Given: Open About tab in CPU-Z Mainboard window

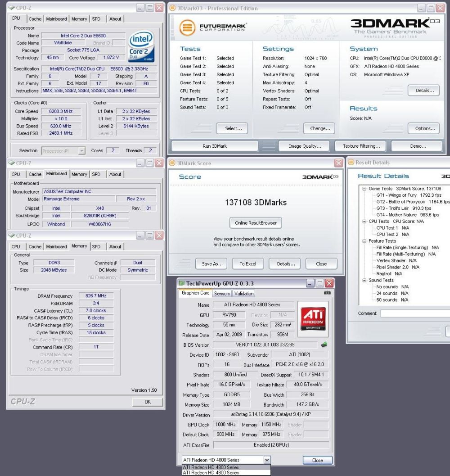Looking at the screenshot, I should pyautogui.click(x=115, y=174).
